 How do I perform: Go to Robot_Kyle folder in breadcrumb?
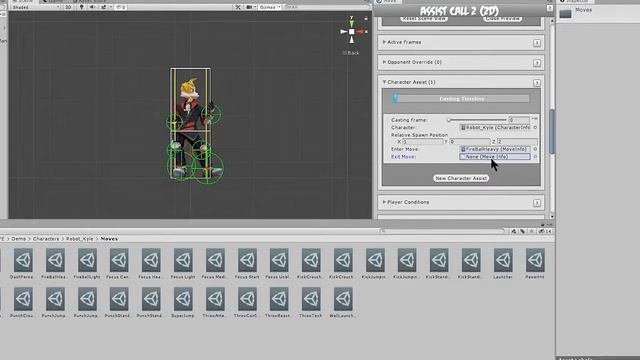(x=80, y=239)
